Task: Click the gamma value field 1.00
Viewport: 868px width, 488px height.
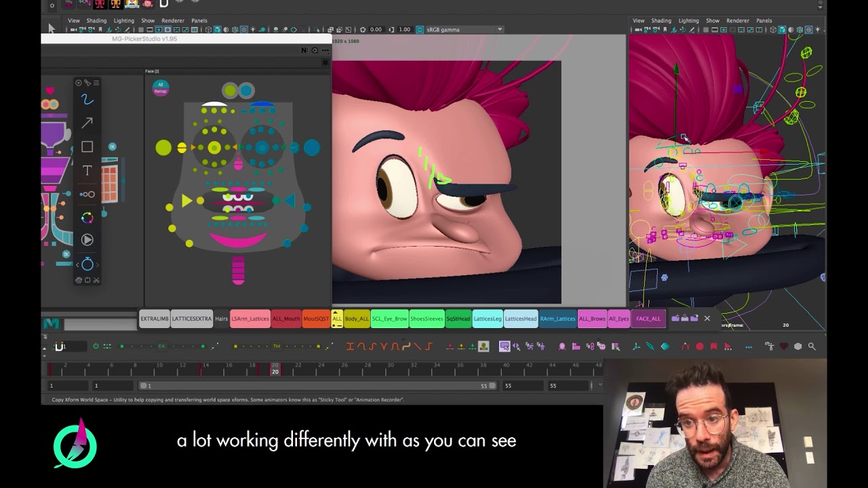Action: [405, 30]
